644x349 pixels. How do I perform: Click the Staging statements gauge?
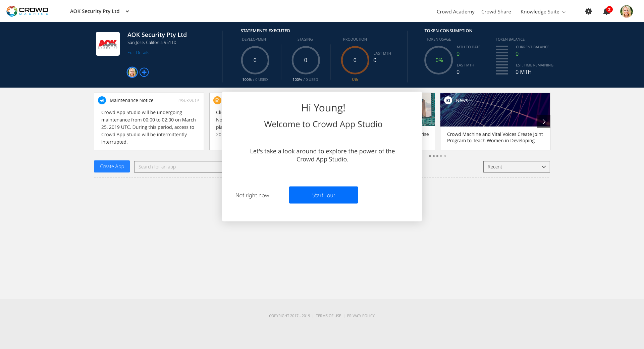pyautogui.click(x=306, y=60)
